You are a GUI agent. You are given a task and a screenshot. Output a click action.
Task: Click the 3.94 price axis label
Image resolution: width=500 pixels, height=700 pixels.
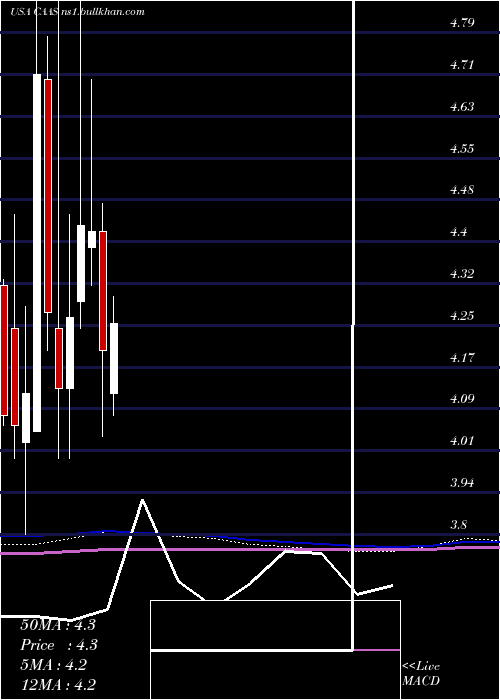coord(462,483)
